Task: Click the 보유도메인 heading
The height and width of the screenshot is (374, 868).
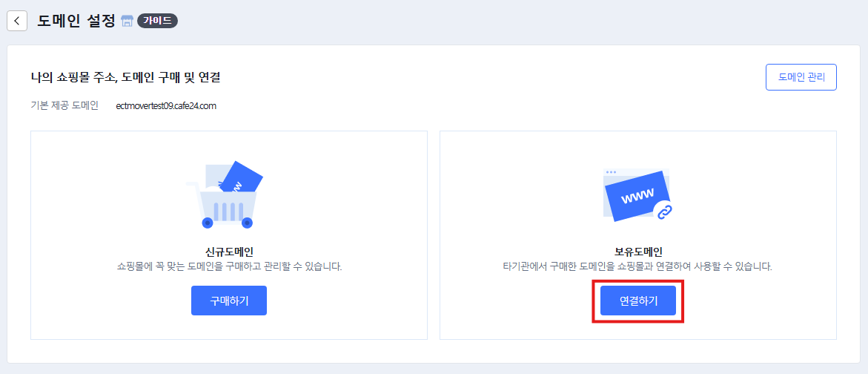Action: [x=638, y=252]
